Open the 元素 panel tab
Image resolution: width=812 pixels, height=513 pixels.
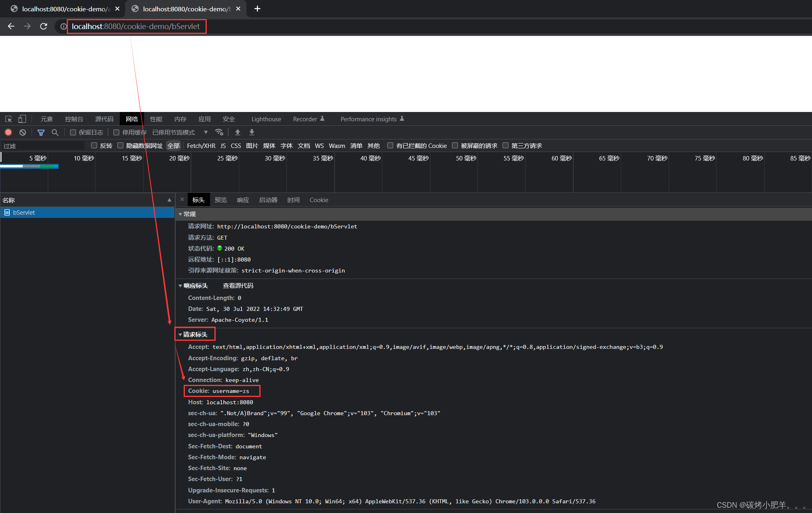point(47,119)
